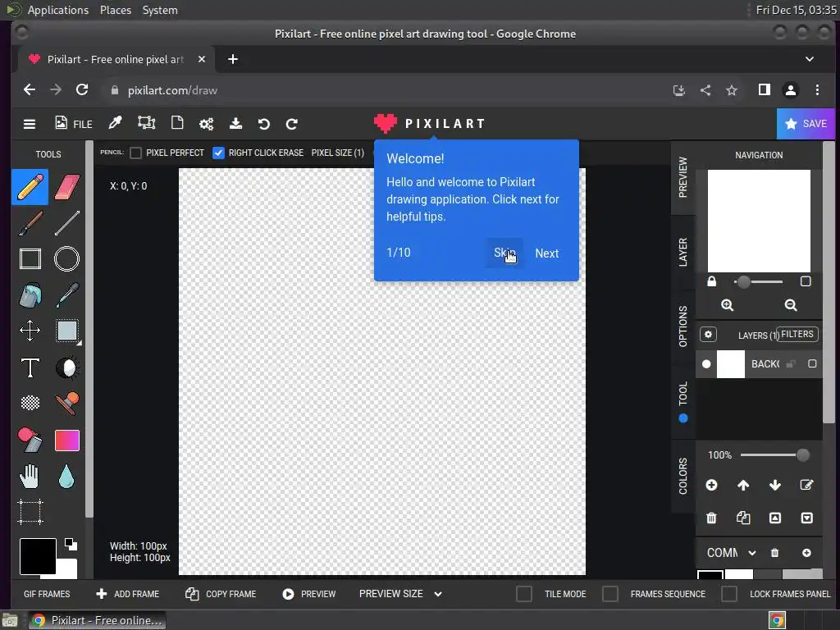Uncheck Right Click Erase option
The height and width of the screenshot is (630, 840).
[x=218, y=153]
